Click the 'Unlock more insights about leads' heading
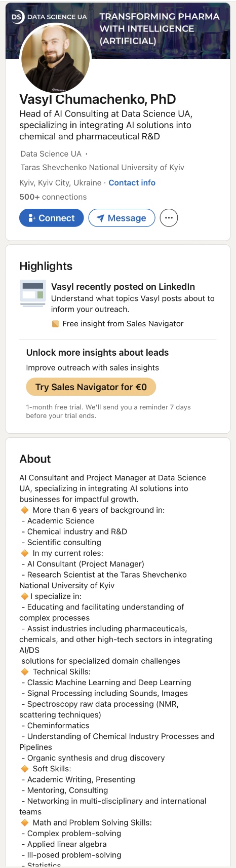The height and width of the screenshot is (868, 236). [97, 353]
